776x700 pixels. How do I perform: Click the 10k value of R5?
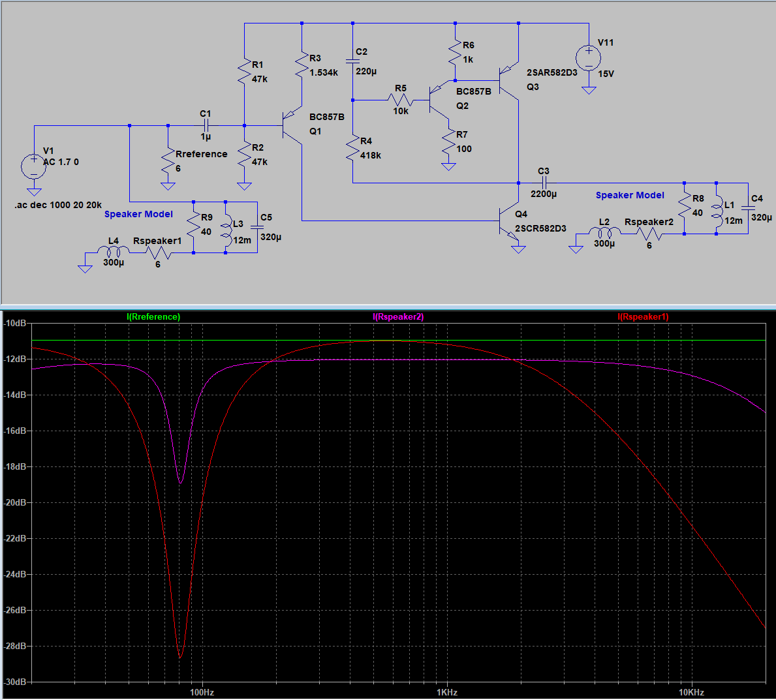tap(401, 112)
